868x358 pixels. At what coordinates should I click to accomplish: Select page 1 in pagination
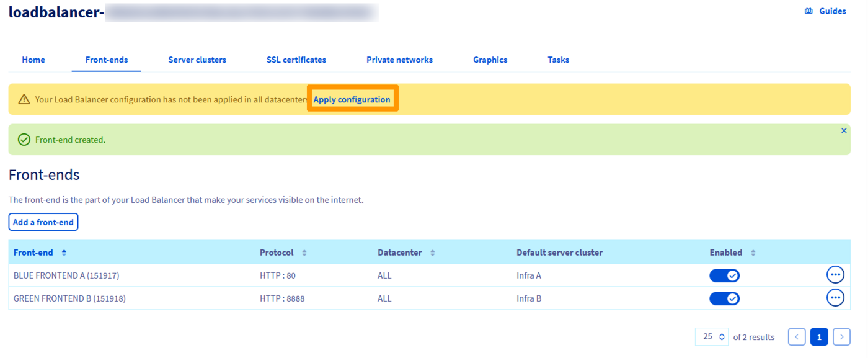818,337
